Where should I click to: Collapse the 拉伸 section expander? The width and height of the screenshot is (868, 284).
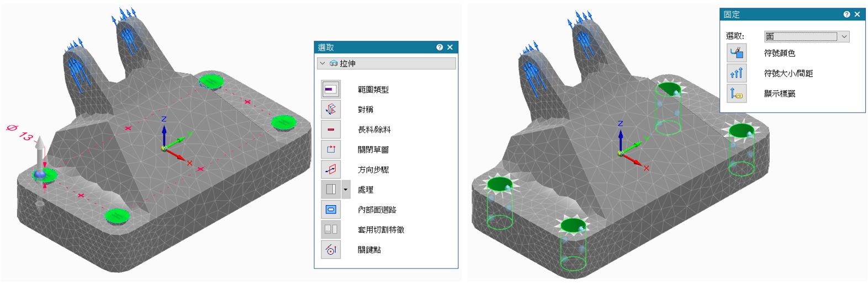tap(322, 63)
